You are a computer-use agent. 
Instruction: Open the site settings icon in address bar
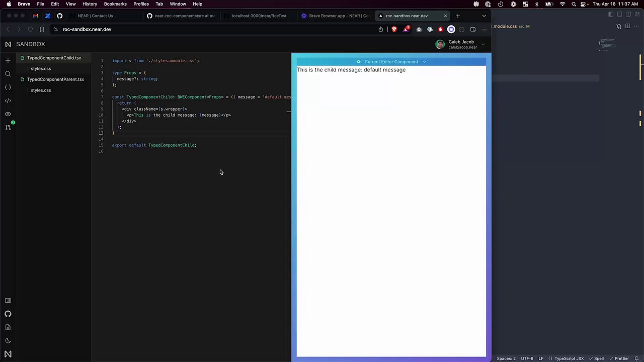click(x=56, y=29)
